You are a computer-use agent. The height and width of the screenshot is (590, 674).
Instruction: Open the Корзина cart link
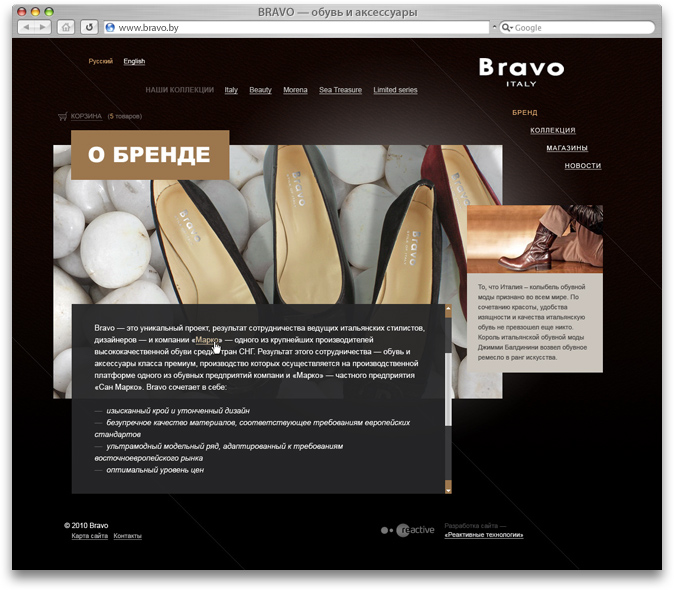click(86, 116)
